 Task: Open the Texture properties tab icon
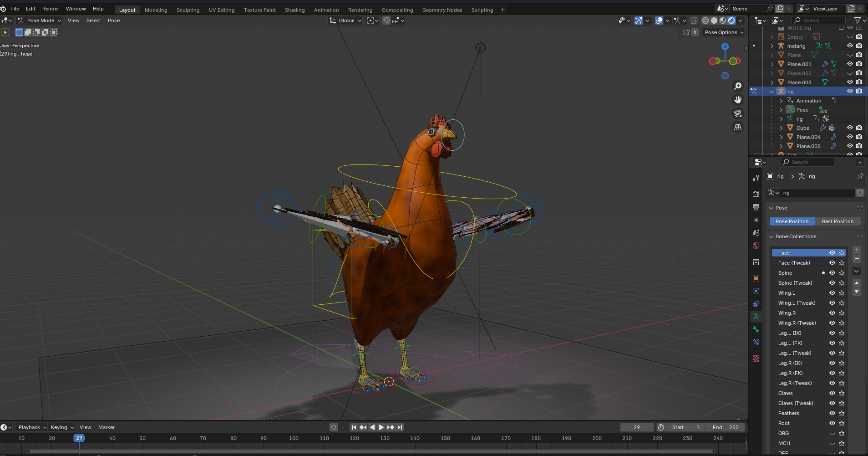[x=756, y=359]
